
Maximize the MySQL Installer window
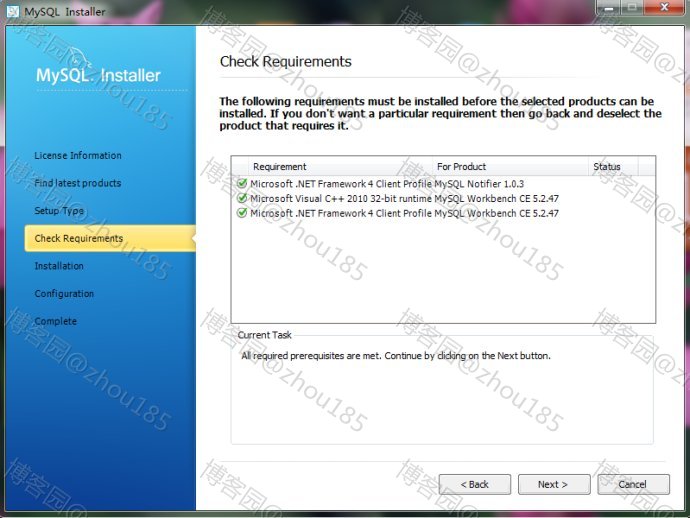(632, 7)
